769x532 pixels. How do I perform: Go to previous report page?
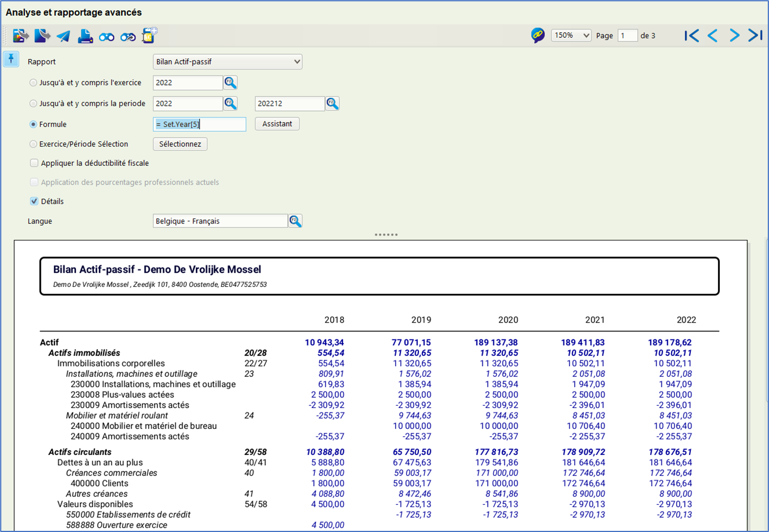713,36
